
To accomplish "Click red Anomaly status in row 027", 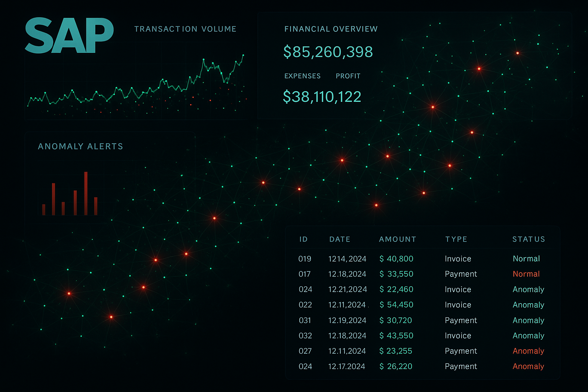I will 529,351.
